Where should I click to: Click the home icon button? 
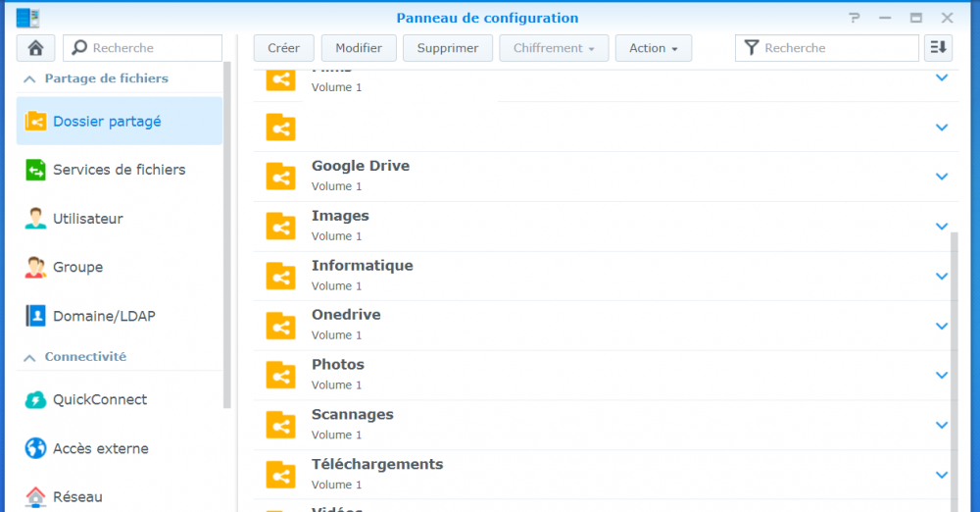pos(35,48)
